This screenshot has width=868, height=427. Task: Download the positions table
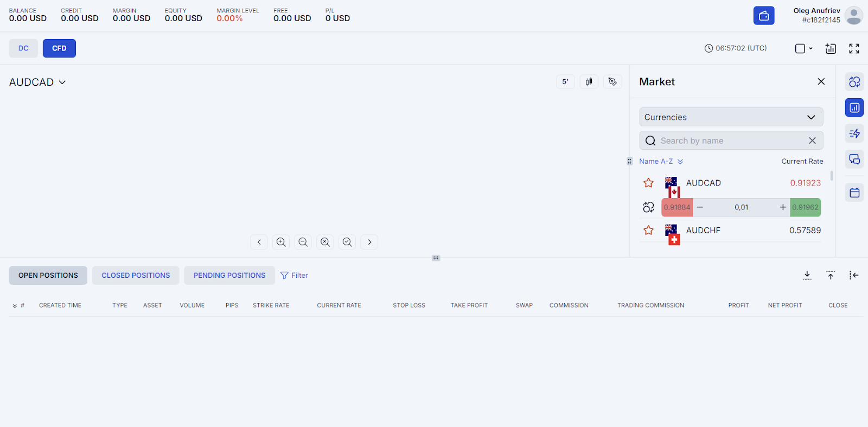coord(807,276)
